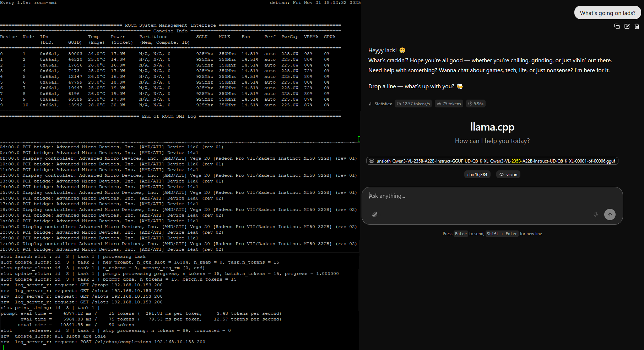Image resolution: width=644 pixels, height=350 pixels.
Task: Click the "GET /props 192.168.10.153 200" log line
Action: [x=82, y=285]
